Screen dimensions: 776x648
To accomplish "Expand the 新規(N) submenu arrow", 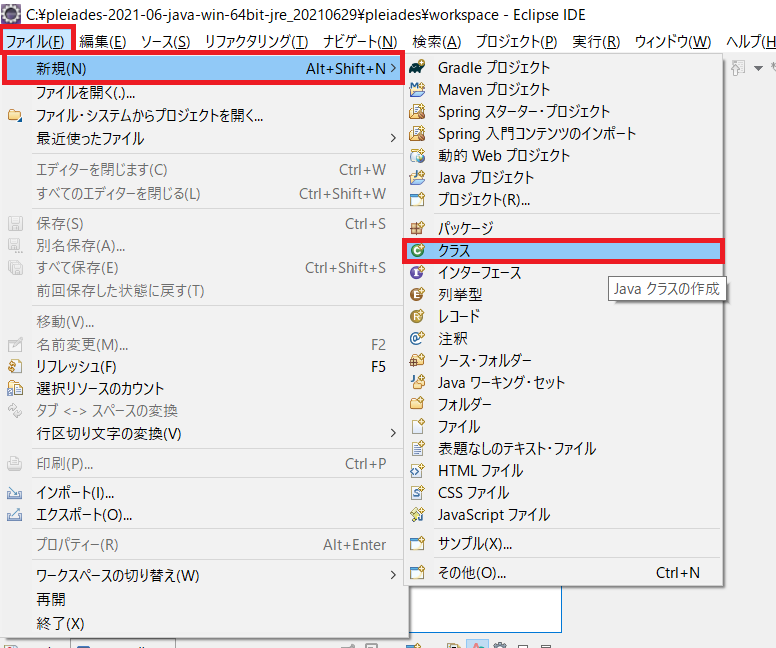I will coord(393,68).
